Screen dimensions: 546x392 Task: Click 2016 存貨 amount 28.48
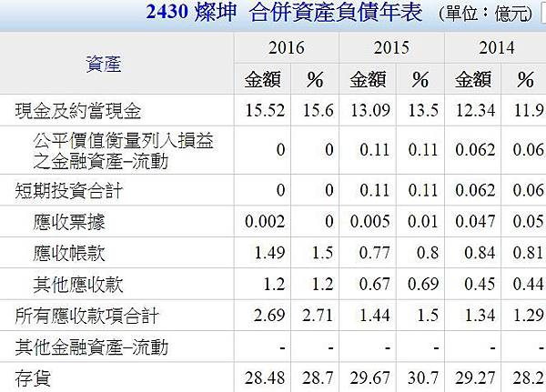[x=265, y=378]
